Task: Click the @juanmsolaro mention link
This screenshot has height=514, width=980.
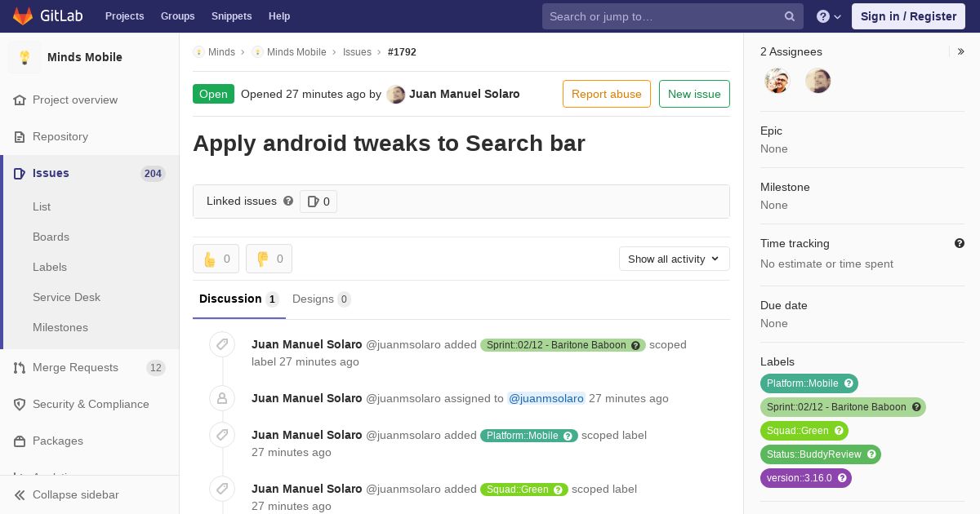Action: (546, 398)
